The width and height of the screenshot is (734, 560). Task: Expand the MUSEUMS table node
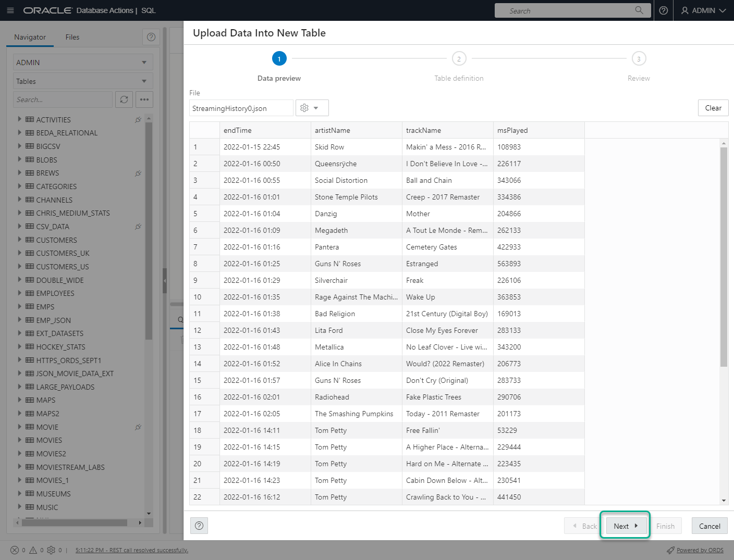(19, 493)
